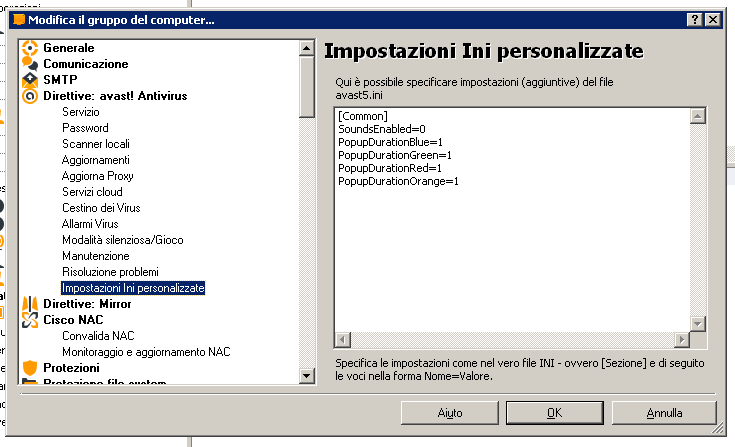Open the Aggiornamenti settings page
The height and width of the screenshot is (447, 735).
click(x=96, y=160)
